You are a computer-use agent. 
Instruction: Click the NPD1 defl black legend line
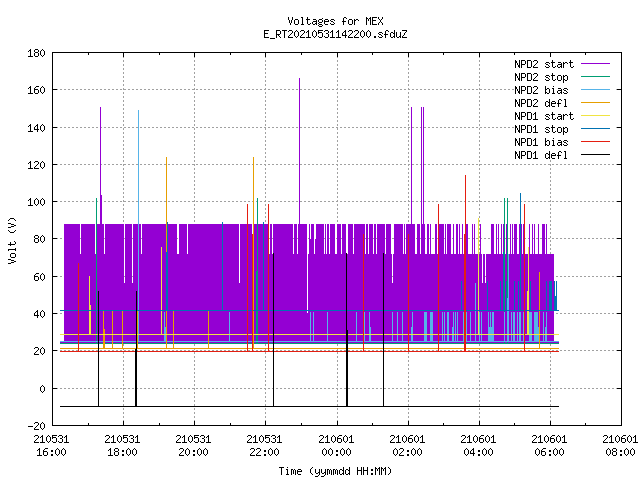pos(595,155)
